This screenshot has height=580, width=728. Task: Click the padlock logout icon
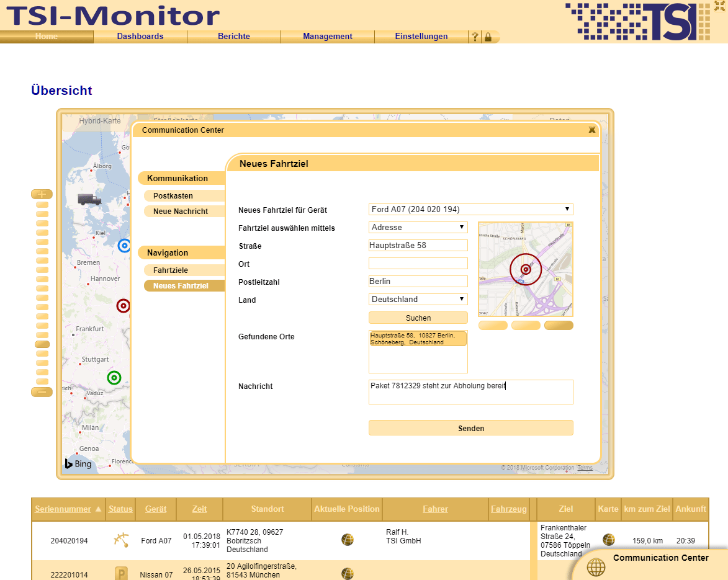click(488, 37)
